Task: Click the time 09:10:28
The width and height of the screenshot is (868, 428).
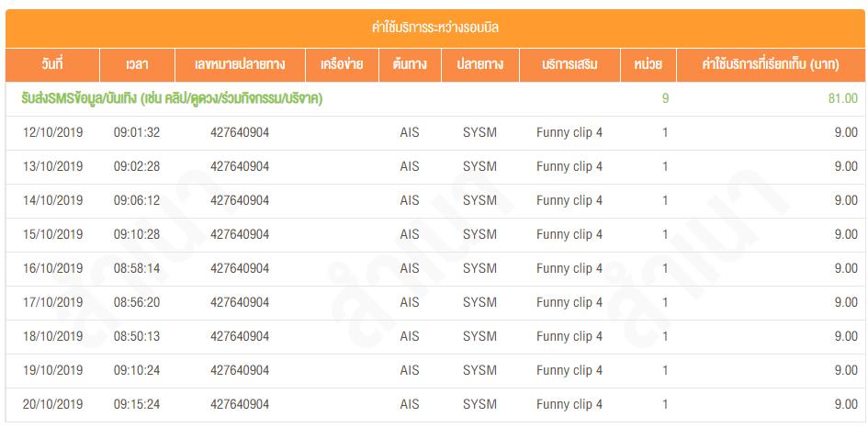Action: point(137,235)
